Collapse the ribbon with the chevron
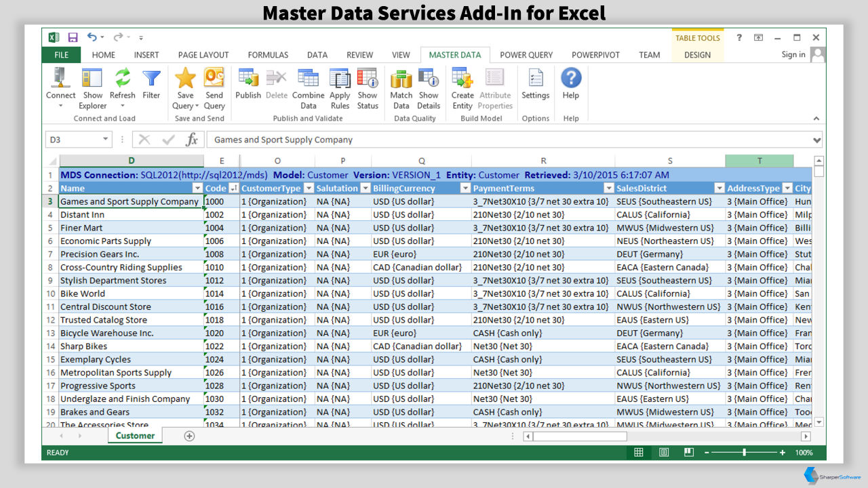The image size is (868, 488). point(817,118)
